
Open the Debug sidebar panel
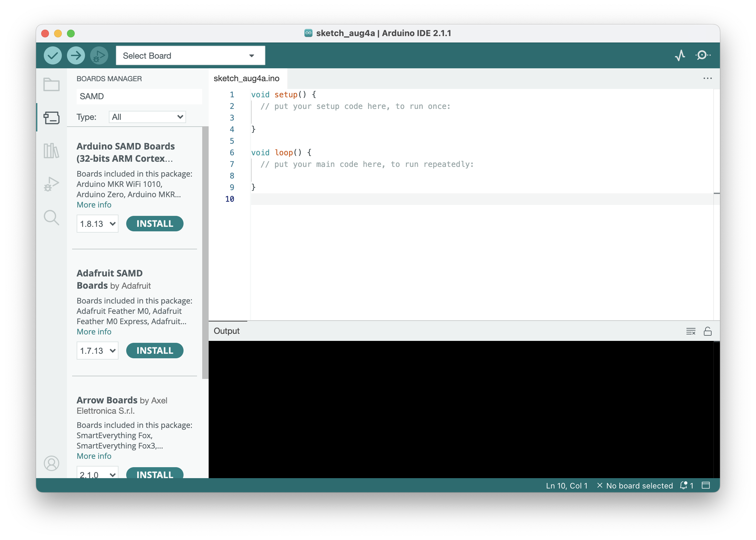pos(52,184)
